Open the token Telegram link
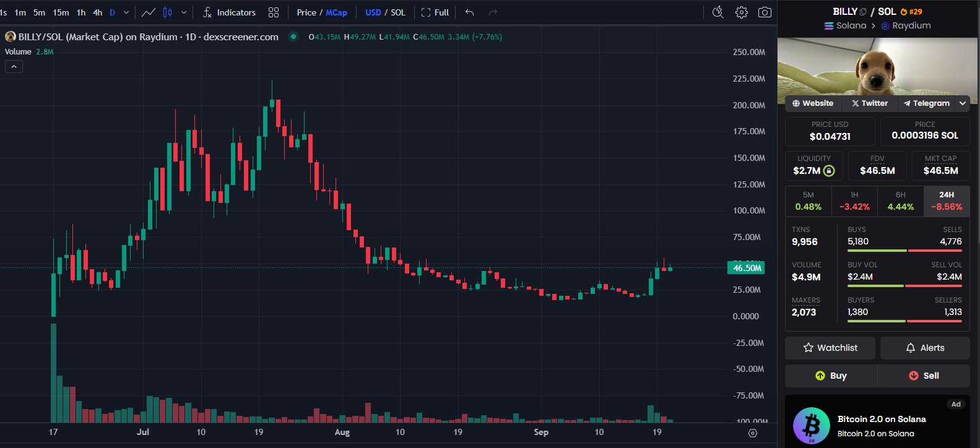The width and height of the screenshot is (980, 448). [926, 103]
